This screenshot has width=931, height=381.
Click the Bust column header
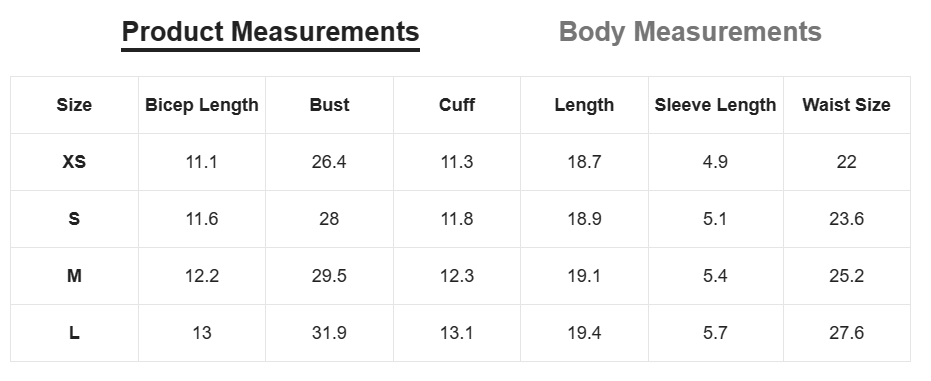click(x=330, y=105)
